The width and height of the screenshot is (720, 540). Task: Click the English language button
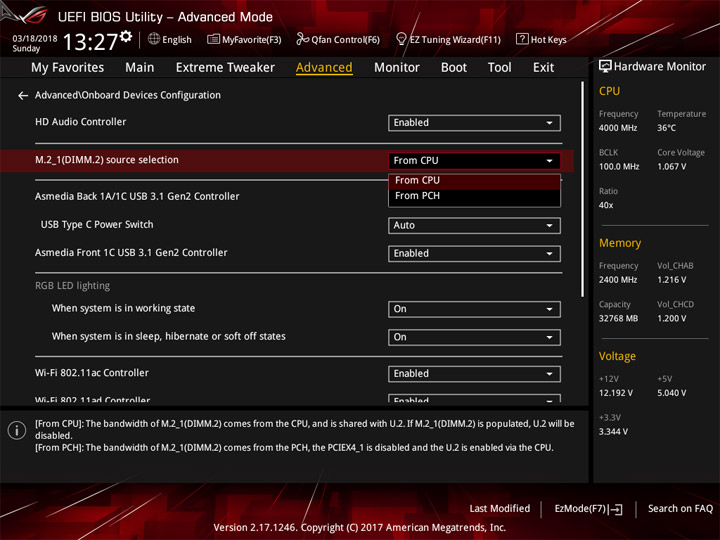[x=170, y=39]
